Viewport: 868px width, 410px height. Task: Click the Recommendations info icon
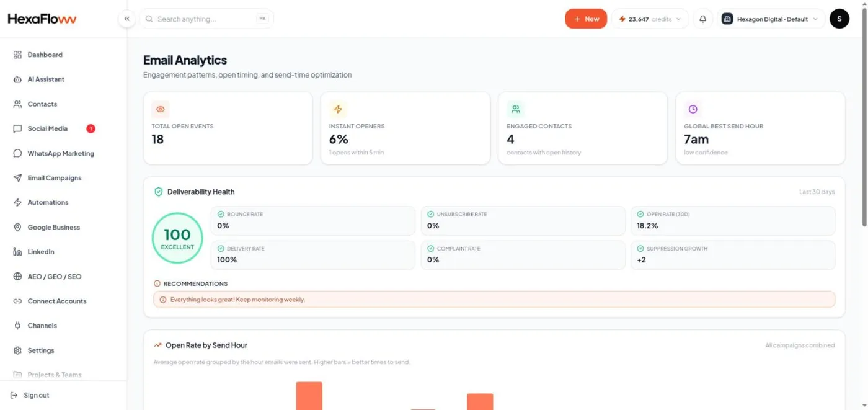click(x=157, y=283)
